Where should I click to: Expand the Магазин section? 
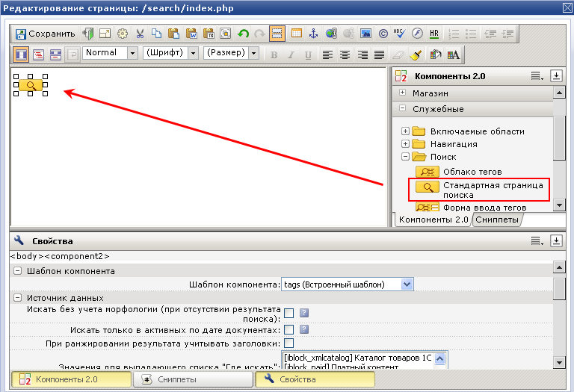pos(403,93)
